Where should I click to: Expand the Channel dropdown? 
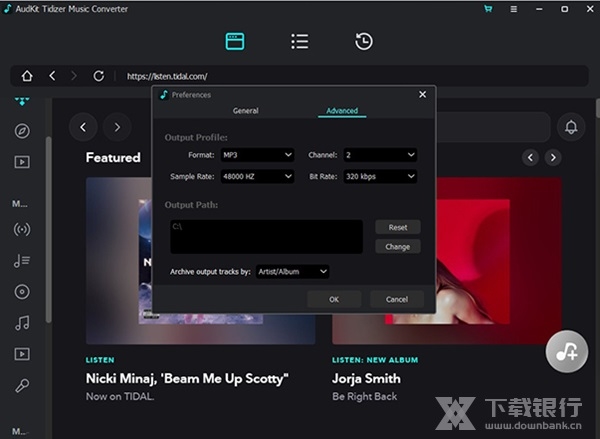(x=380, y=155)
